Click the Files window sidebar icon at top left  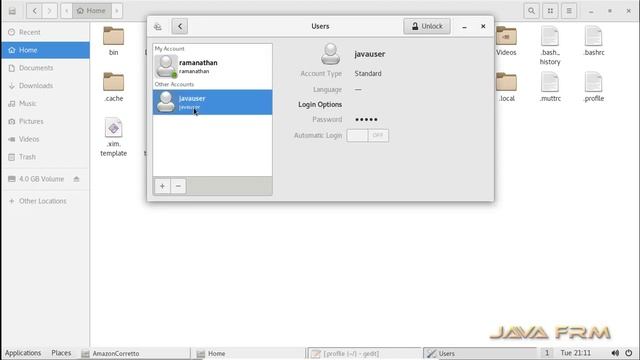[12, 11]
